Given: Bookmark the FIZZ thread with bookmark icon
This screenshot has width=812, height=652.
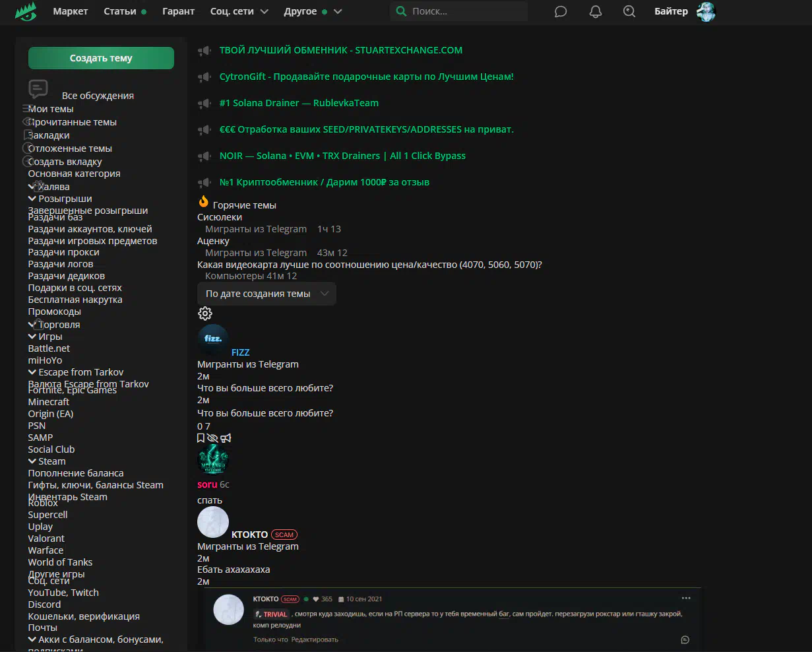Looking at the screenshot, I should tap(201, 438).
